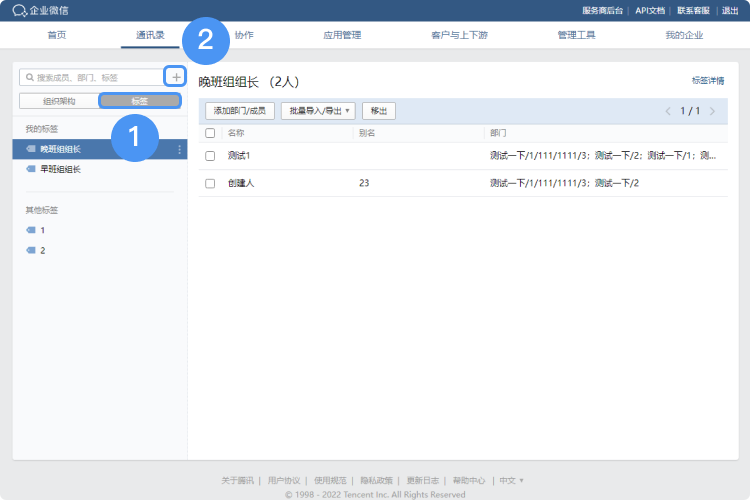The width and height of the screenshot is (750, 500).
Task: Open the 批量导入/导出 dropdown
Action: click(x=317, y=111)
